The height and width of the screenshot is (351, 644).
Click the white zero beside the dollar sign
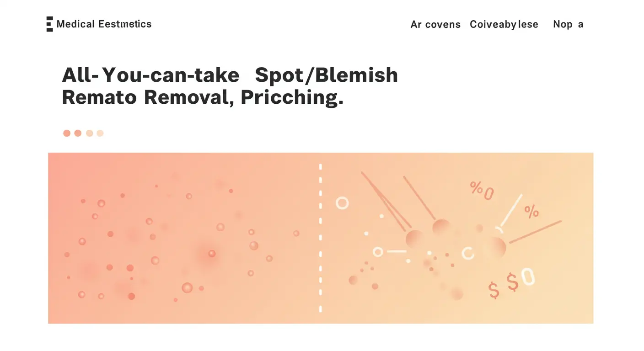point(527,277)
